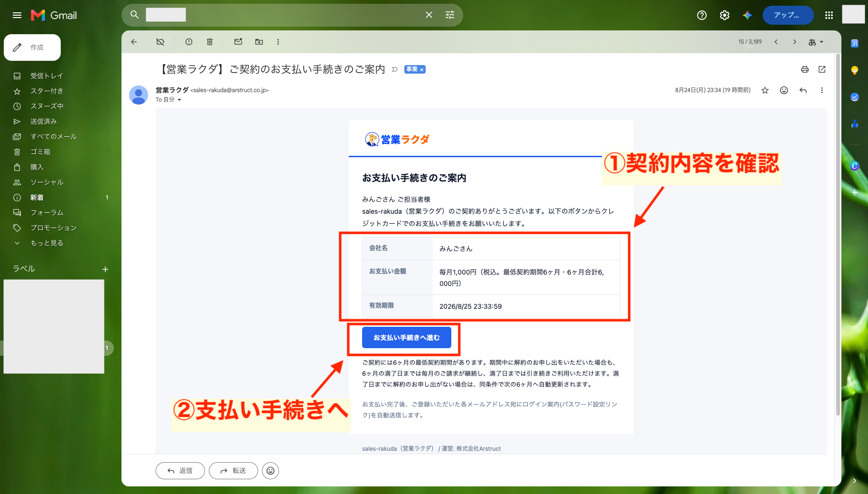Click the 転送 forward button
This screenshot has width=868, height=494.
233,471
